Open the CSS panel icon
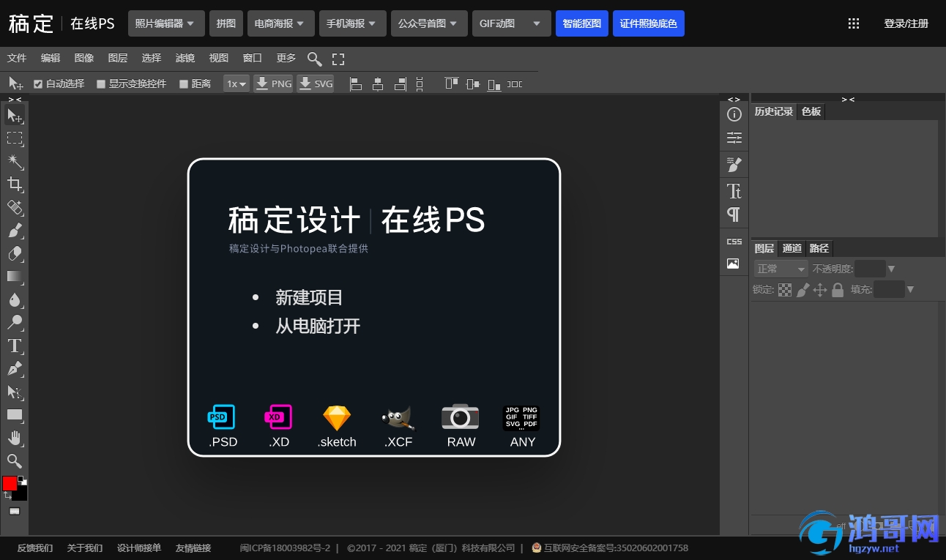Image resolution: width=946 pixels, height=560 pixels. point(734,242)
